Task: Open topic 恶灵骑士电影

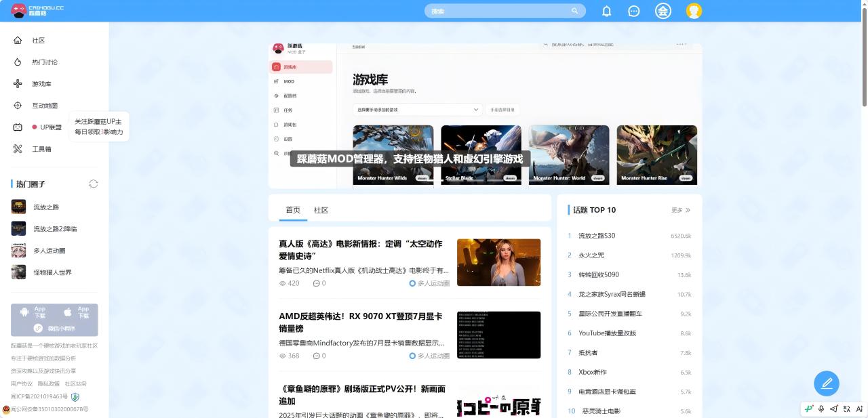Action: [601, 411]
